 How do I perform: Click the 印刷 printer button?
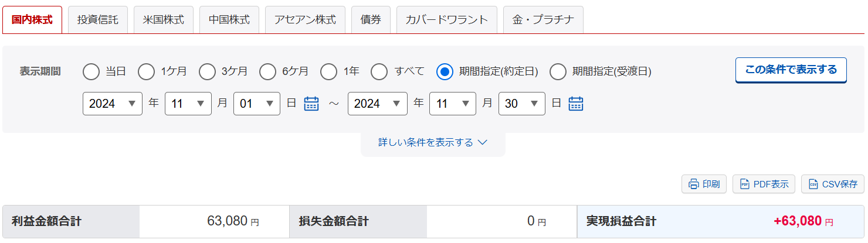click(x=704, y=184)
